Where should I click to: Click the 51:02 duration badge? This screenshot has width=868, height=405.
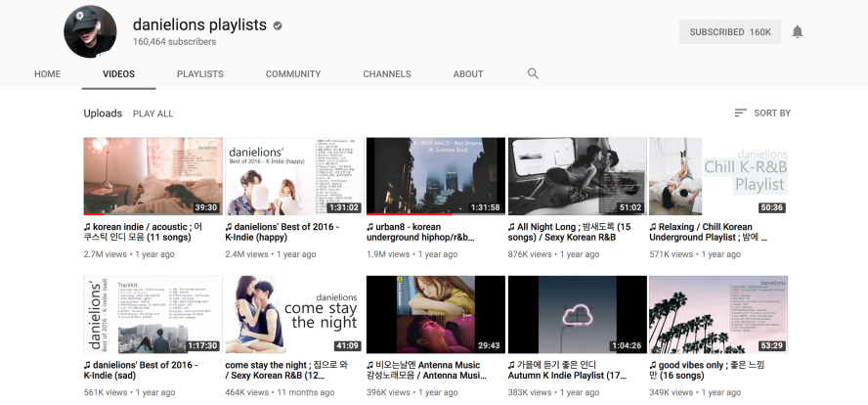coord(630,207)
